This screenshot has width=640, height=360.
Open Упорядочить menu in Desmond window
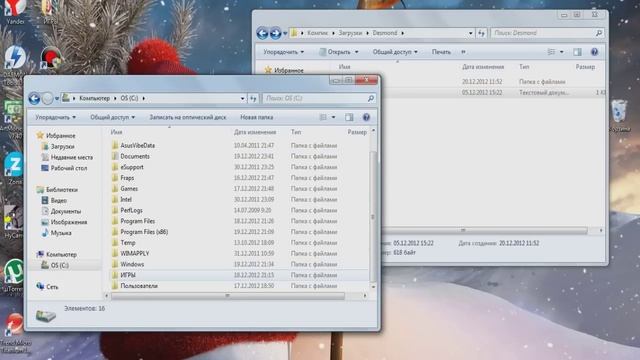pyautogui.click(x=284, y=52)
